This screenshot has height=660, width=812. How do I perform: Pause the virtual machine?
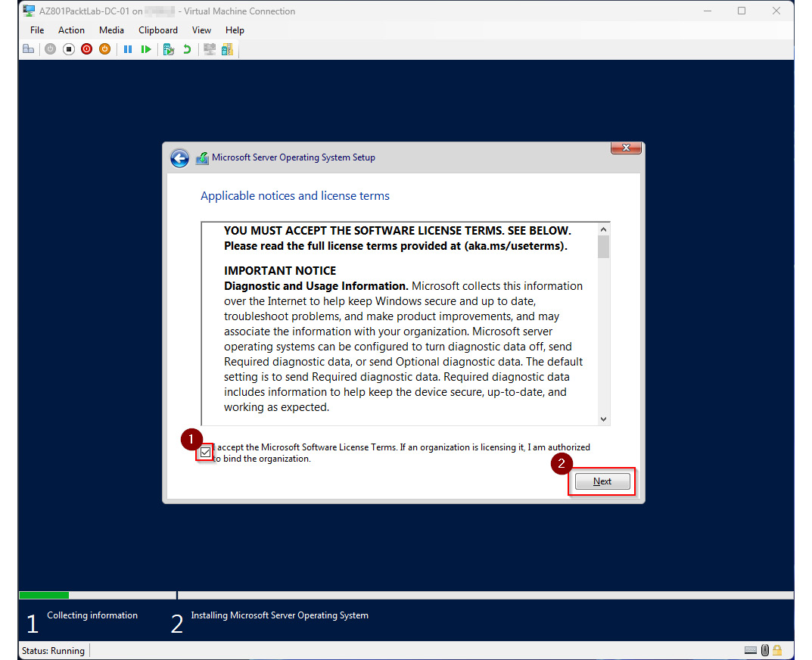coord(128,49)
